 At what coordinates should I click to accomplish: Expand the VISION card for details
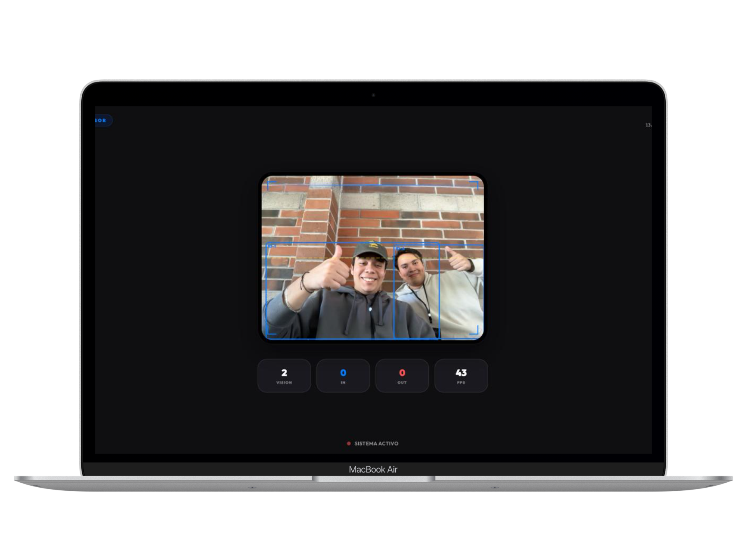284,376
